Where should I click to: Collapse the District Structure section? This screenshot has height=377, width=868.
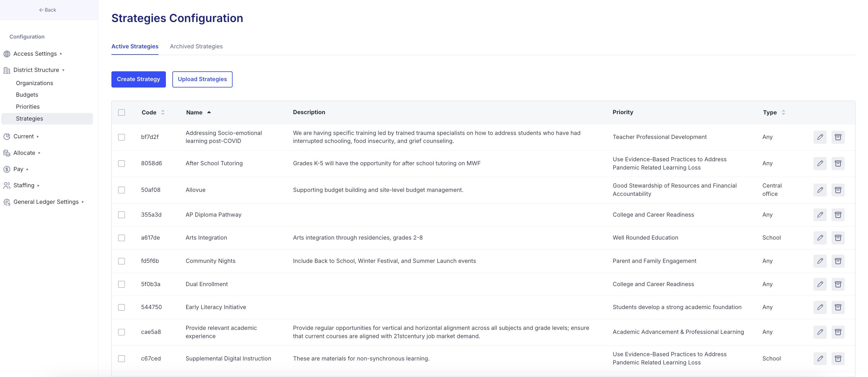36,70
